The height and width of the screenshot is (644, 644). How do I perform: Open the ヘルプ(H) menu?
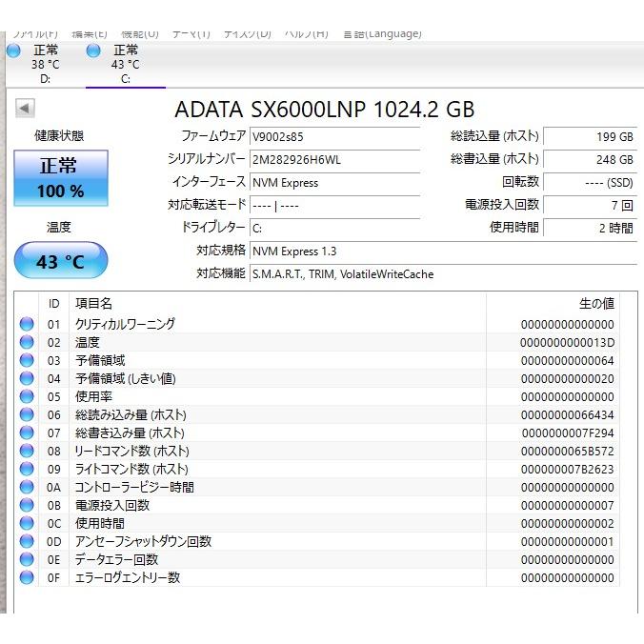point(307,34)
